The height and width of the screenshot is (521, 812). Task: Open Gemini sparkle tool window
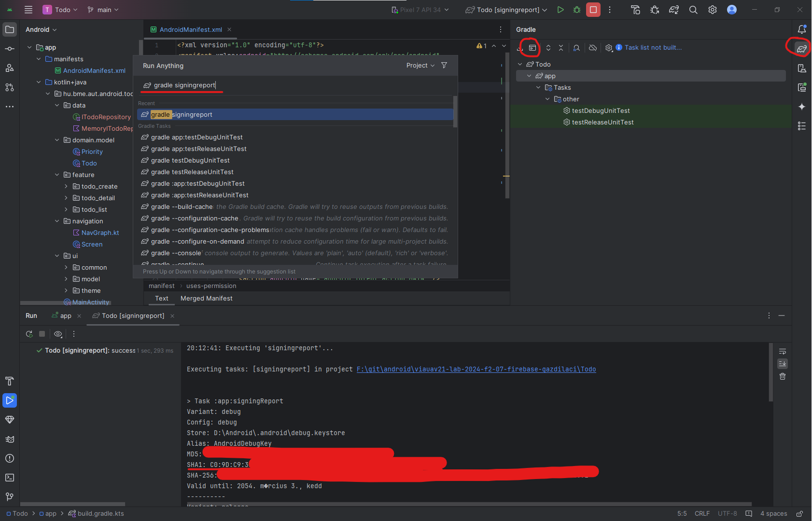[802, 107]
